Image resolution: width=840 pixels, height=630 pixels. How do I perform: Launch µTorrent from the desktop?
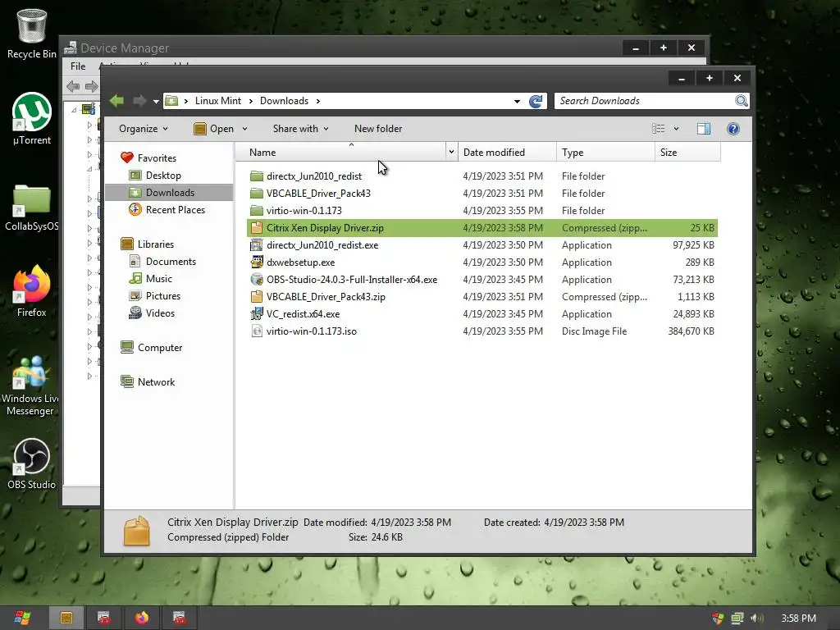click(32, 119)
